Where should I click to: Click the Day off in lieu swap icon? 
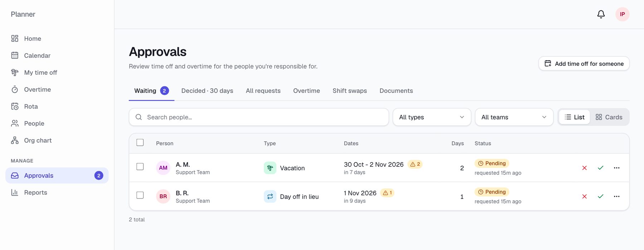coord(270,196)
